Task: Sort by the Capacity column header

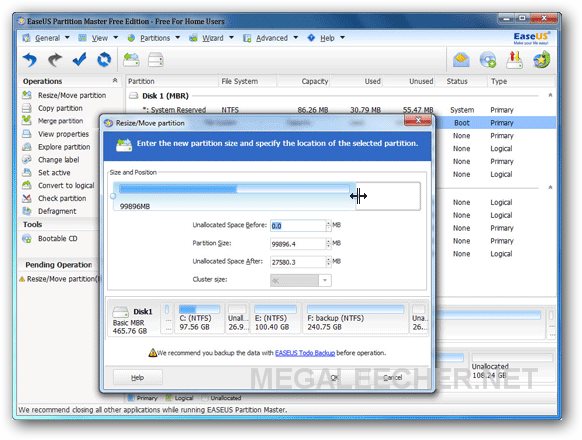Action: click(x=314, y=81)
